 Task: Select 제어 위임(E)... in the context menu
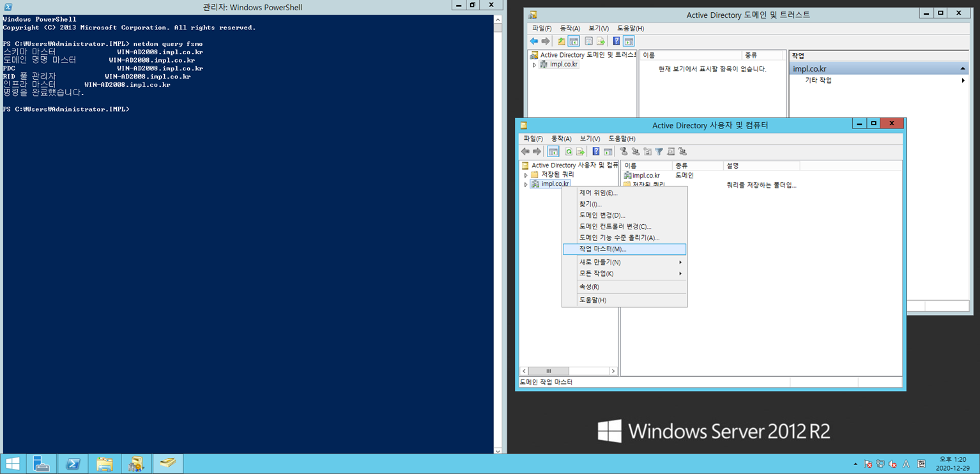(624, 193)
